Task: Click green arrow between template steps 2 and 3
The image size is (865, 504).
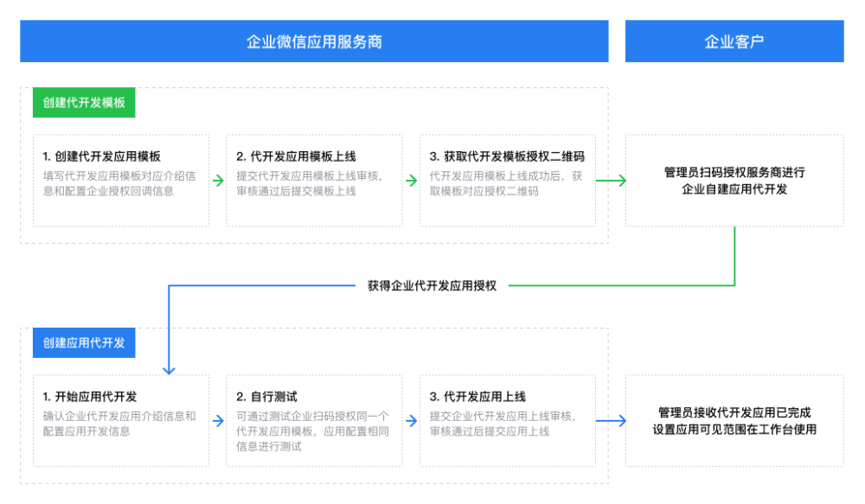Action: [412, 181]
